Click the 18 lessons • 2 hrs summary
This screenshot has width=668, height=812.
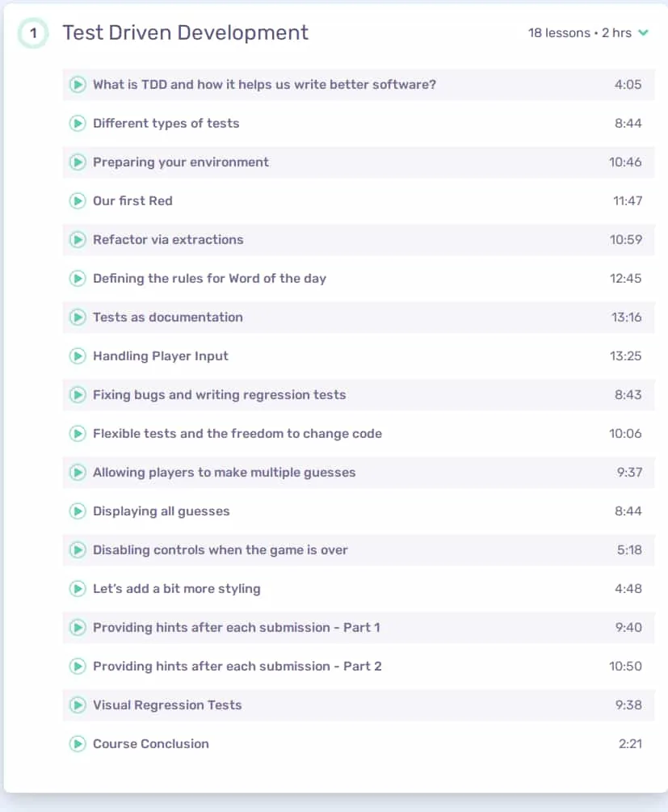[x=579, y=32]
